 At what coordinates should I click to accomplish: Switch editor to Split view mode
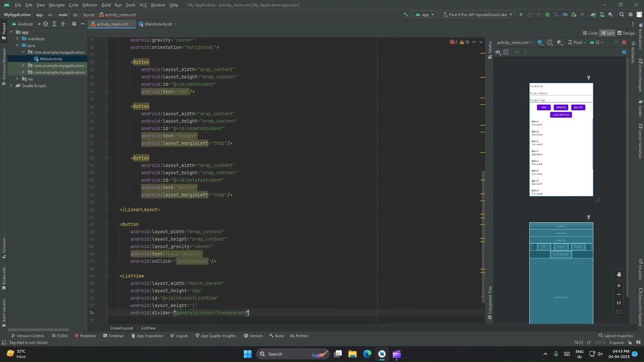pyautogui.click(x=607, y=33)
